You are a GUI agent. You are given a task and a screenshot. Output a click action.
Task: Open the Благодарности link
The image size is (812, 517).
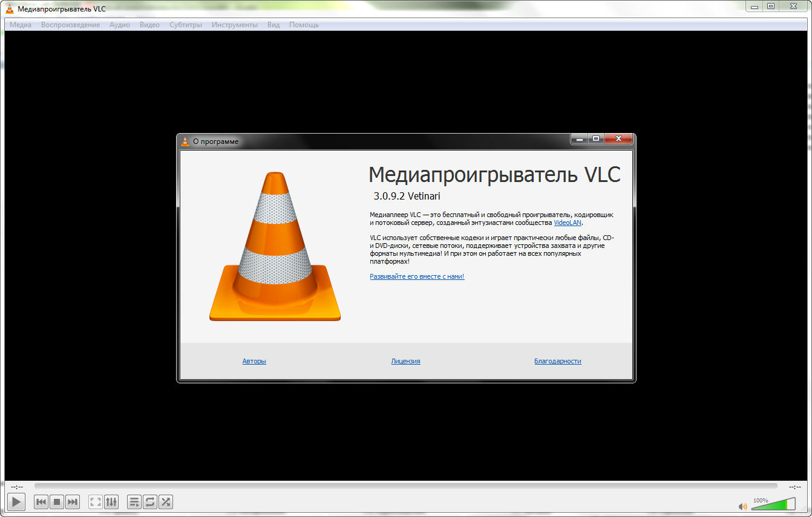pos(557,361)
